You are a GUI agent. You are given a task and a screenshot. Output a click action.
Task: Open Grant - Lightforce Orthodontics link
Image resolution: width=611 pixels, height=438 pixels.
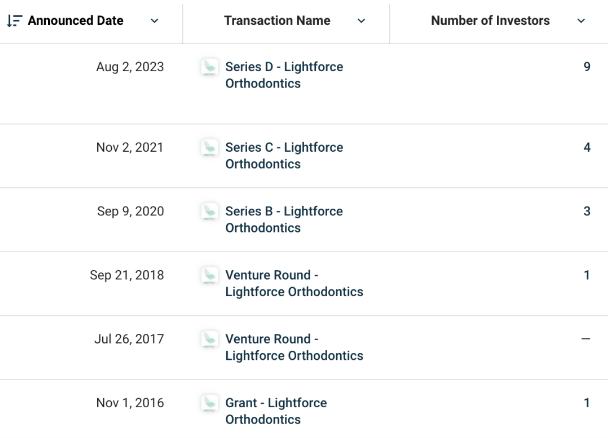[x=276, y=411]
